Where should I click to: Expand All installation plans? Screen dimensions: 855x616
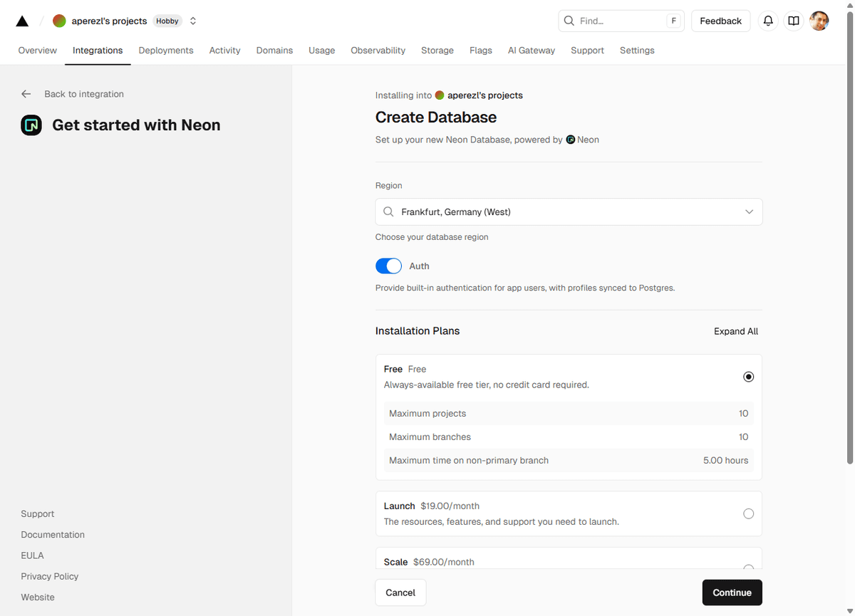click(x=735, y=331)
